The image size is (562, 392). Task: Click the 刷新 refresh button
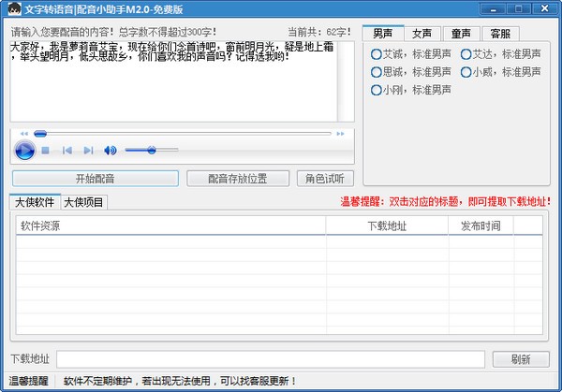[522, 359]
